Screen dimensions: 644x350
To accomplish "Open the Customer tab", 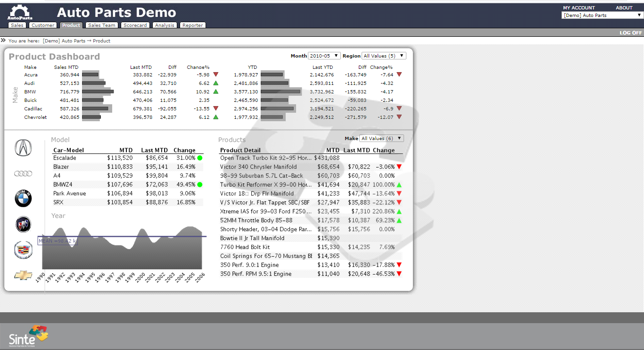I will (43, 25).
